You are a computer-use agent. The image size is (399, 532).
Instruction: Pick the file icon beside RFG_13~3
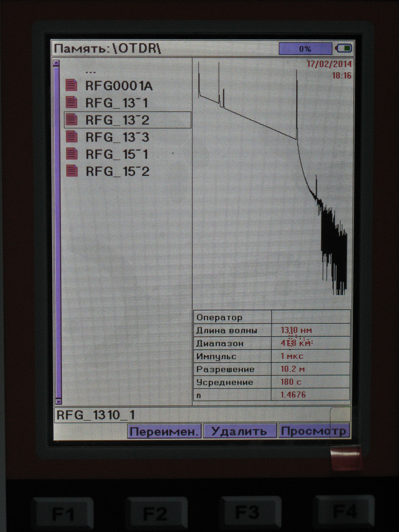coord(71,136)
